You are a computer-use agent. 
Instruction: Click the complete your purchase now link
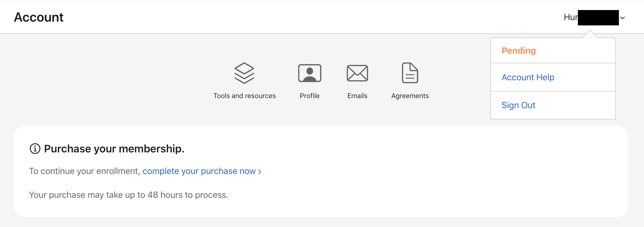pyautogui.click(x=199, y=171)
